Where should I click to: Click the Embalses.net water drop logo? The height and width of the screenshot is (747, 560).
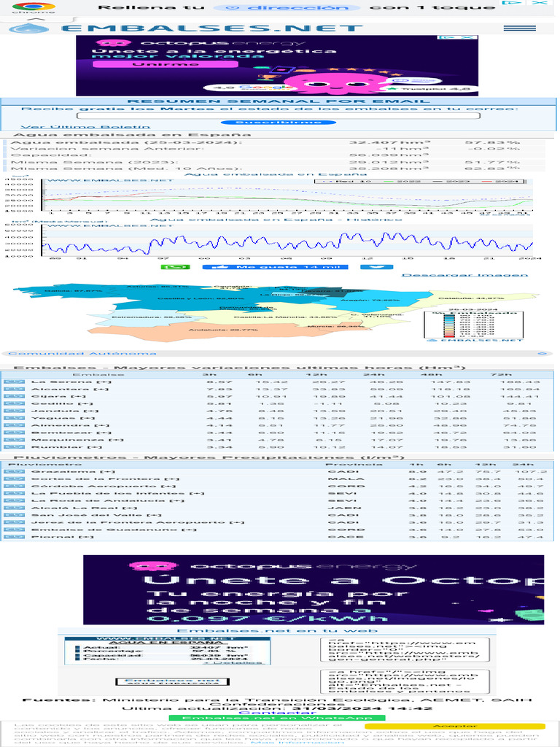pyautogui.click(x=29, y=28)
